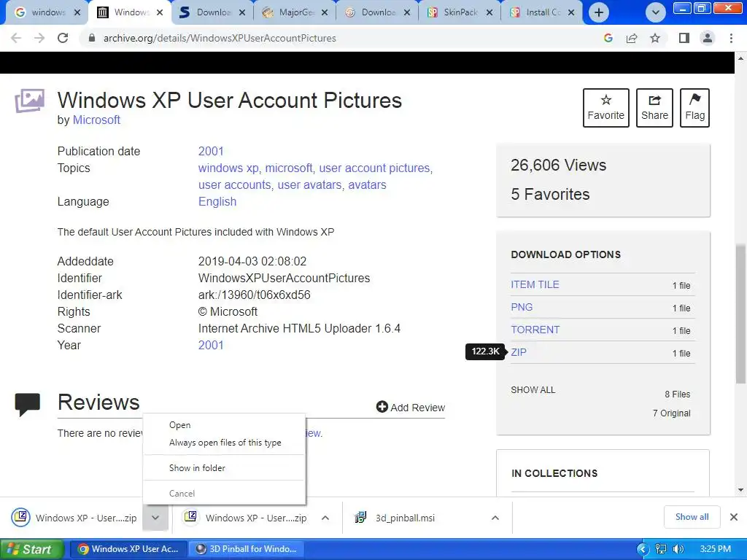Click the page vertical scrollbar thumb
The image size is (747, 560).
[x=740, y=314]
